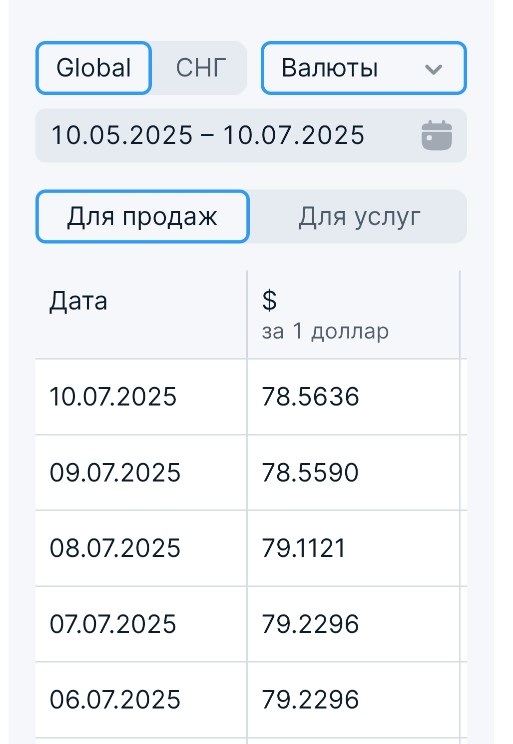The height and width of the screenshot is (744, 513).
Task: Switch to the СНГ region
Action: click(x=201, y=68)
